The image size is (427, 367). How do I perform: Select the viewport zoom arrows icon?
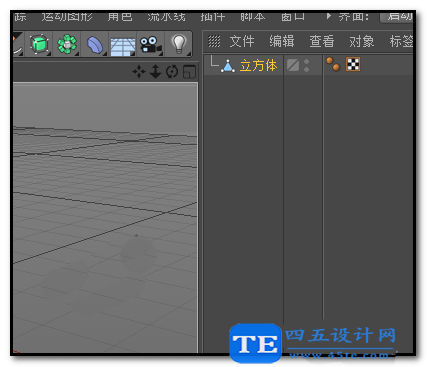155,72
